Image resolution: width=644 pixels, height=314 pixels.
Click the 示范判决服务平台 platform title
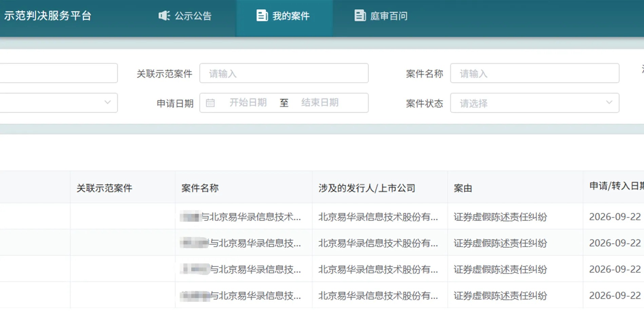(48, 16)
